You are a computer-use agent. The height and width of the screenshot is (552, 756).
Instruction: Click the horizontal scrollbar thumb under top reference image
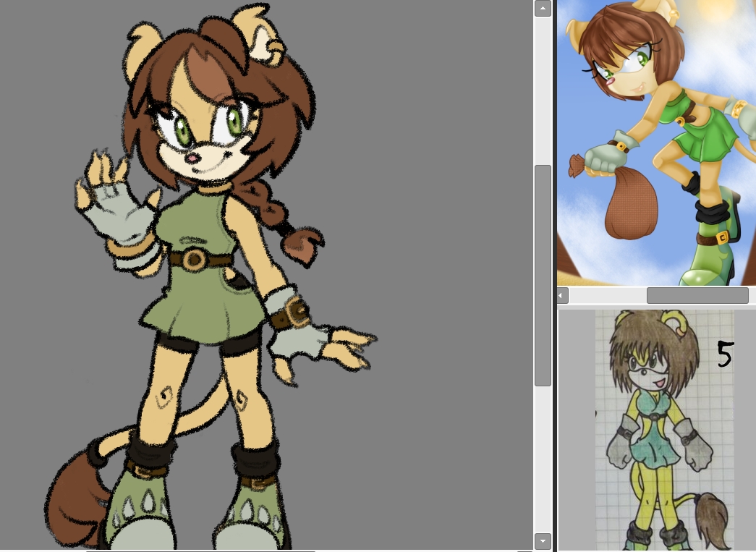click(x=697, y=295)
